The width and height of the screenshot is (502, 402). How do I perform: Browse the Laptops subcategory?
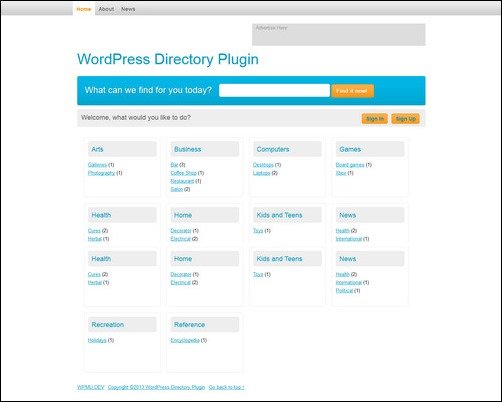click(261, 173)
